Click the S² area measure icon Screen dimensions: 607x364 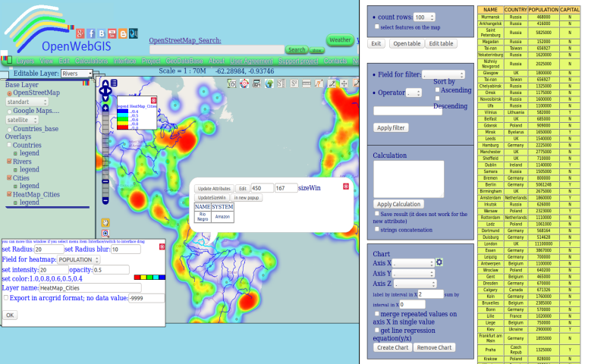click(x=294, y=83)
